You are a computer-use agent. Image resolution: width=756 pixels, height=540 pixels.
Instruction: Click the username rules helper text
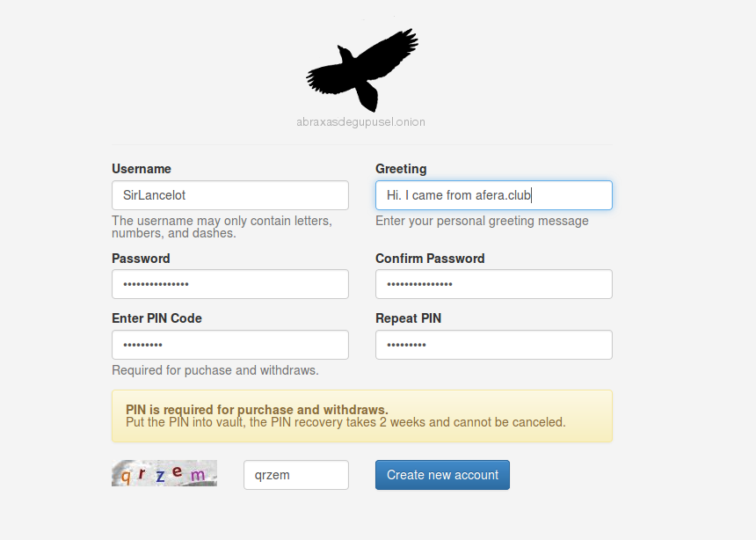[x=222, y=227]
